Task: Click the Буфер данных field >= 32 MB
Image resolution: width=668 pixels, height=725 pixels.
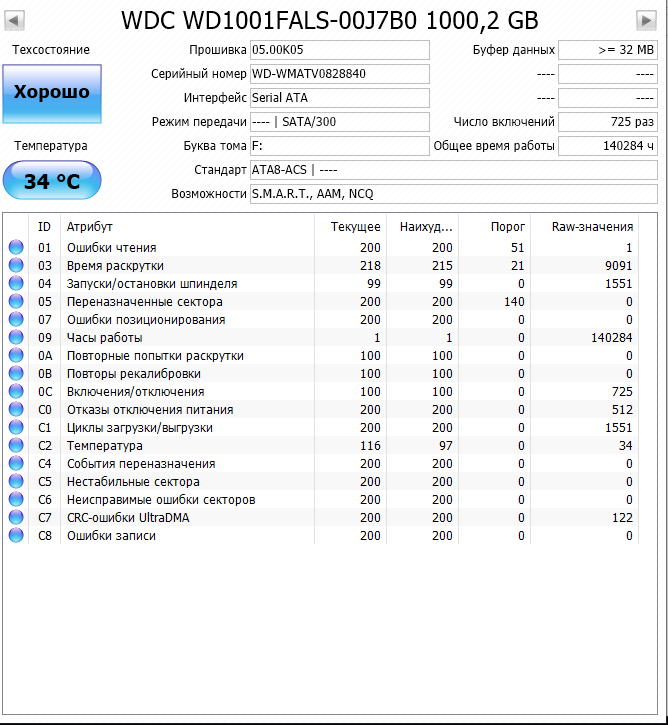Action: coord(608,50)
